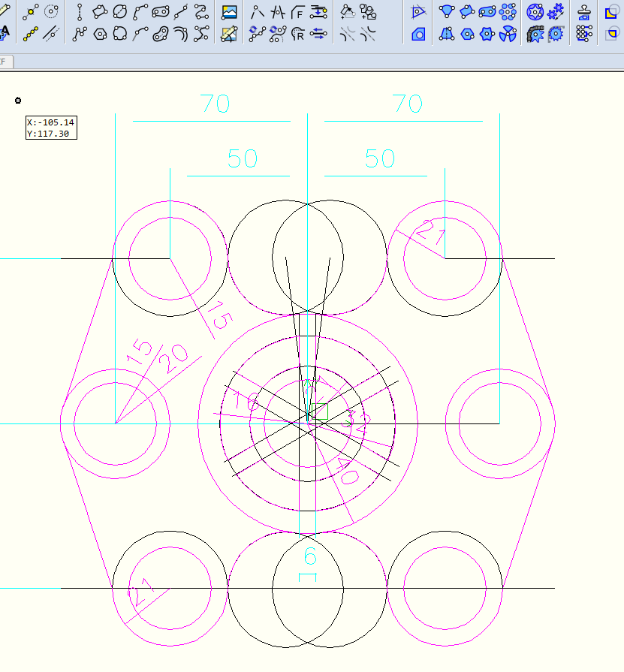Select the blue hexagon shape tool
This screenshot has height=672, width=624.
(468, 33)
